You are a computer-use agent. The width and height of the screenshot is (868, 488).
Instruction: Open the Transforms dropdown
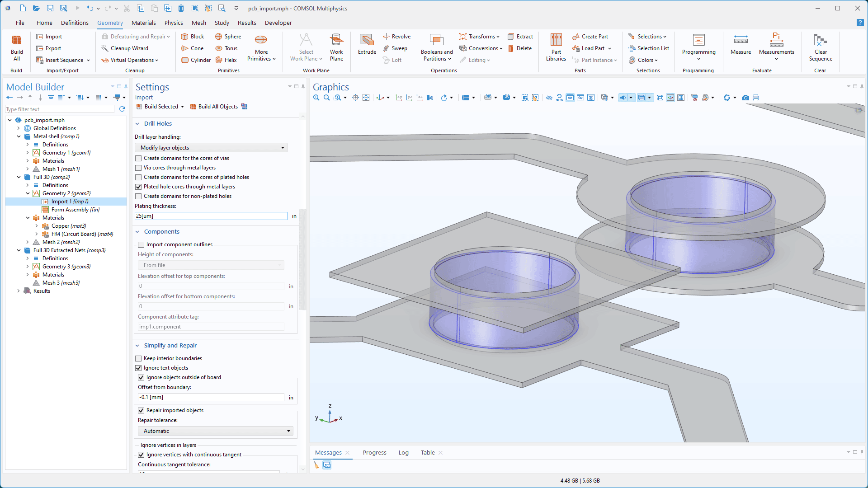pos(479,37)
